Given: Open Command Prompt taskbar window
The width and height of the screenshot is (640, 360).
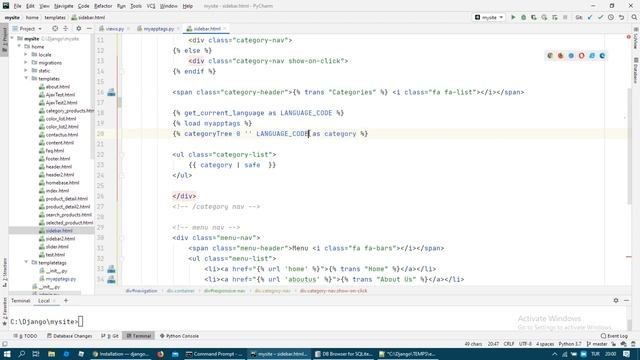Looking at the screenshot, I should coord(214,354).
